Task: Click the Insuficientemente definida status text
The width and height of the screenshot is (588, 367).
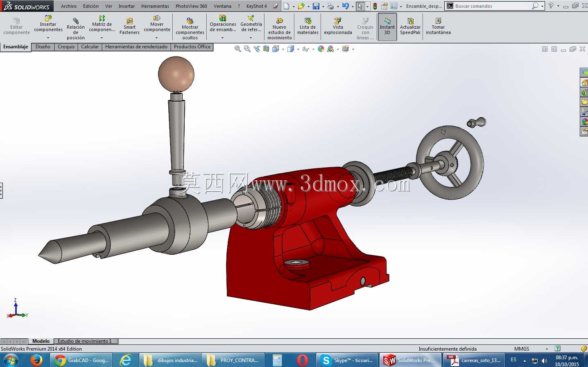Action: [x=448, y=349]
